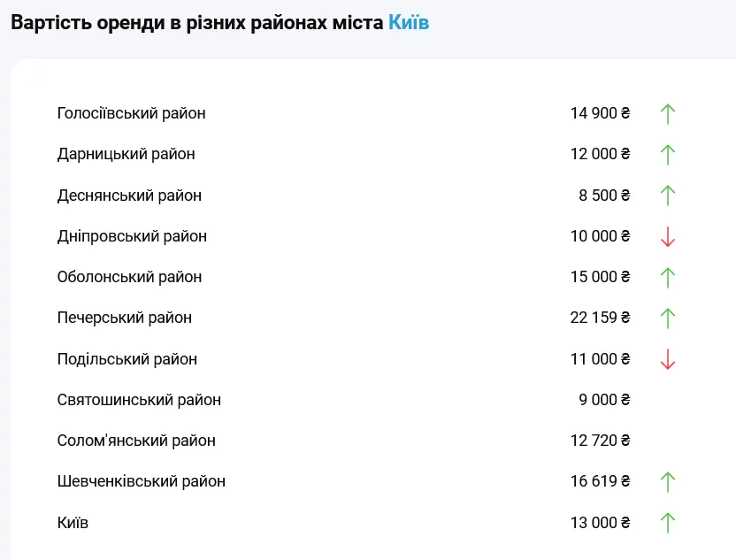Screen dimensions: 736x560
Task: Click the Київ row label at table bottom
Action: point(73,523)
